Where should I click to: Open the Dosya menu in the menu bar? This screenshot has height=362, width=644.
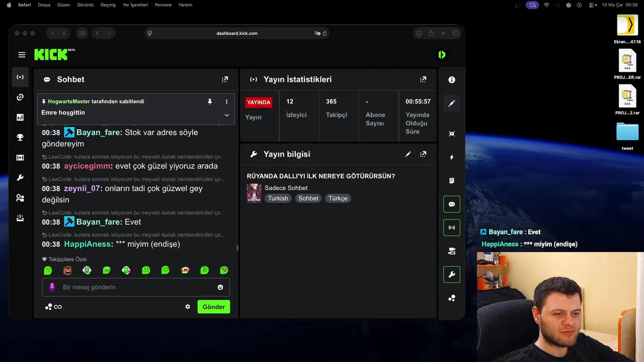click(44, 5)
